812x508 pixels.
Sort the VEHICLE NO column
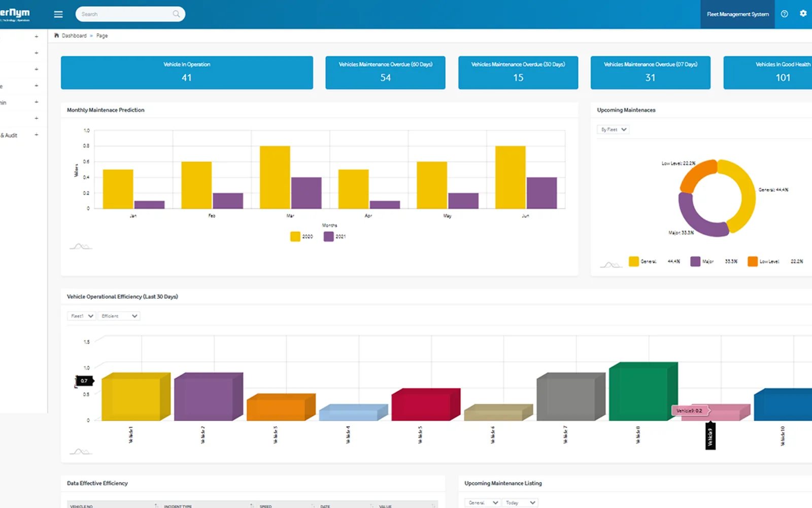click(x=156, y=506)
